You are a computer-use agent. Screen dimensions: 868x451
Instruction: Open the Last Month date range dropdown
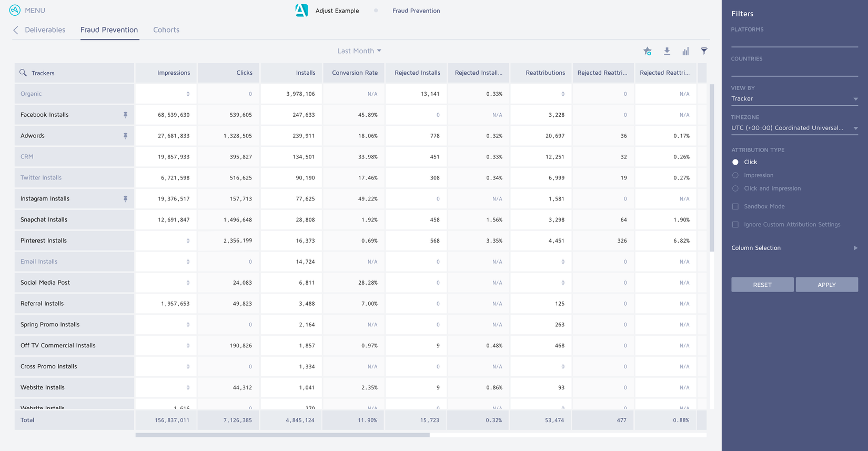[x=359, y=51]
